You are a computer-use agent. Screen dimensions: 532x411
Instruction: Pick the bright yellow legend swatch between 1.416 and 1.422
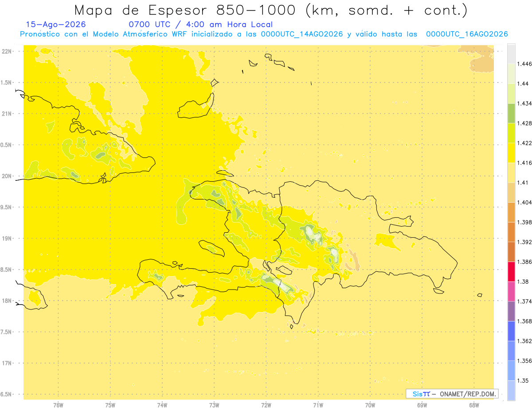(x=511, y=153)
